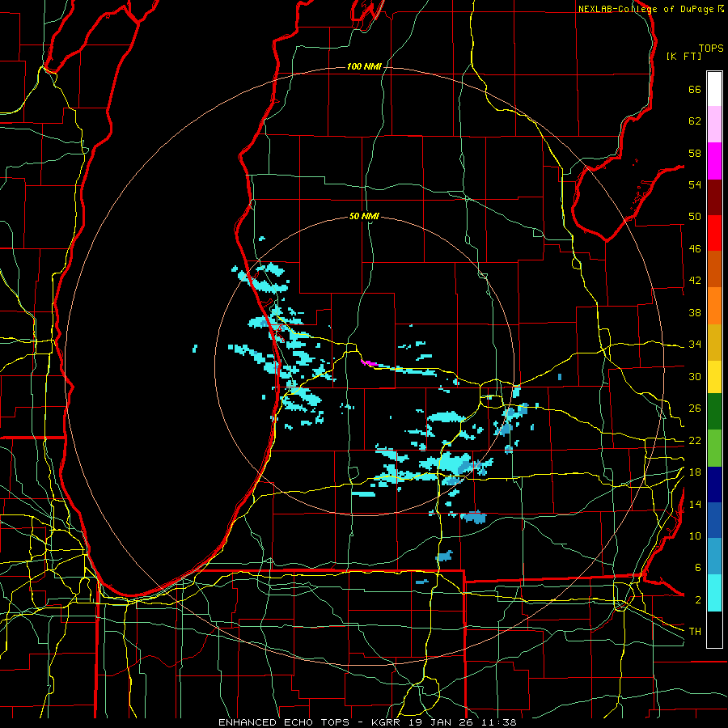Screen dimensions: 728x728
Task: Click the "TH" threshold legend label
Action: 695,632
